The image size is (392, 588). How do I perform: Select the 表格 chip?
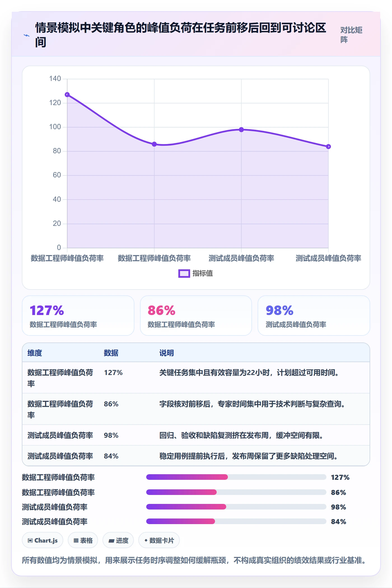83,540
